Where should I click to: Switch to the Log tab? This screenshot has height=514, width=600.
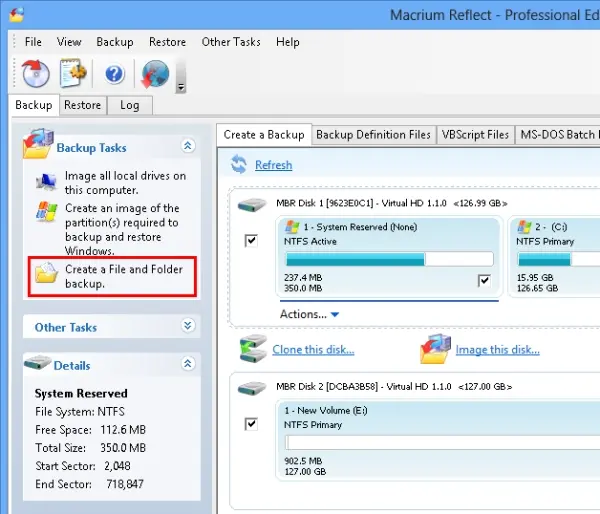point(130,105)
